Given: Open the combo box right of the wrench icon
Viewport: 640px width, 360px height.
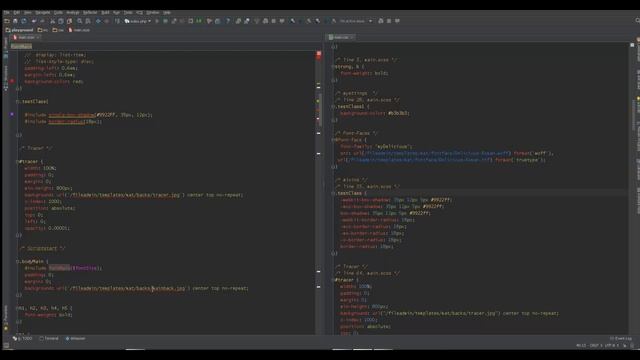Looking at the screenshot, I should pos(356,21).
